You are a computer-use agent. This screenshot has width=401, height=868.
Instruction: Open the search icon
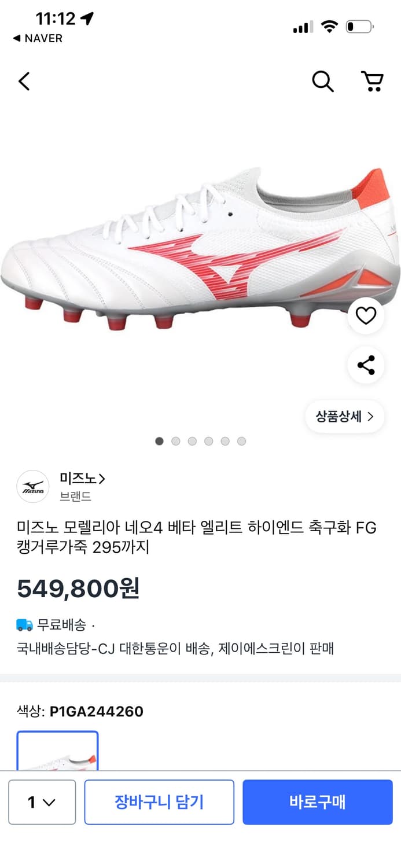322,82
